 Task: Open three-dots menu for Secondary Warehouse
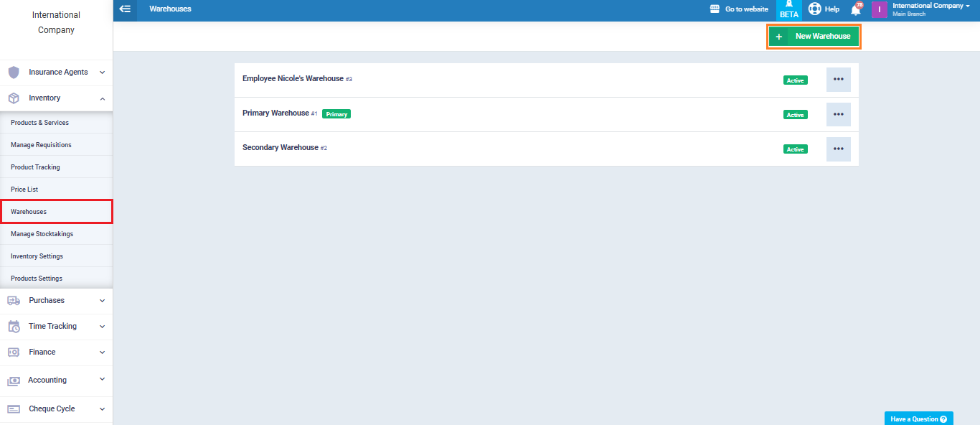(838, 149)
